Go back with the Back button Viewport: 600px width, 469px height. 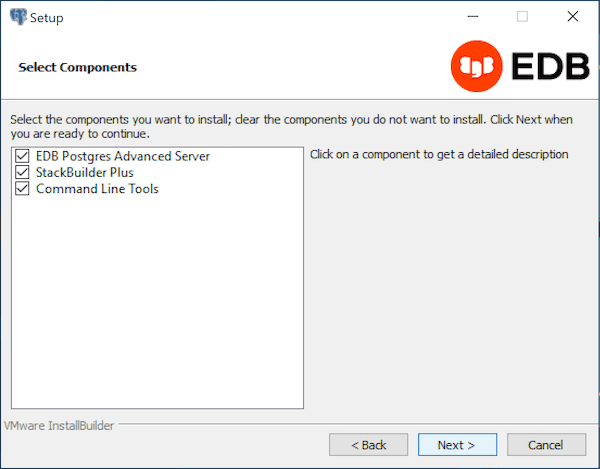pyautogui.click(x=368, y=444)
